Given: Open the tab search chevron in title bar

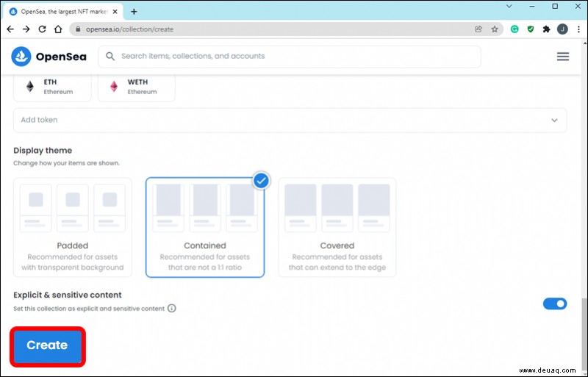Looking at the screenshot, I should (509, 7).
